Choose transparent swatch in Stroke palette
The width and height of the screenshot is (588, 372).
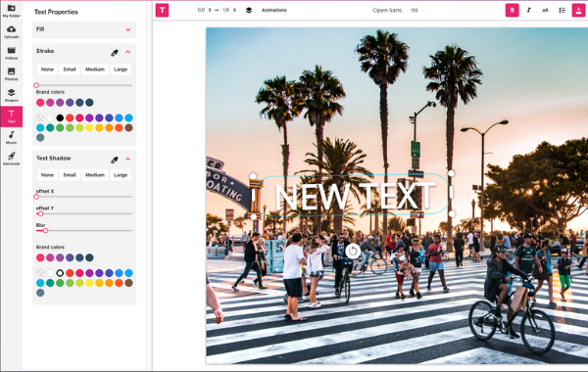pos(40,118)
